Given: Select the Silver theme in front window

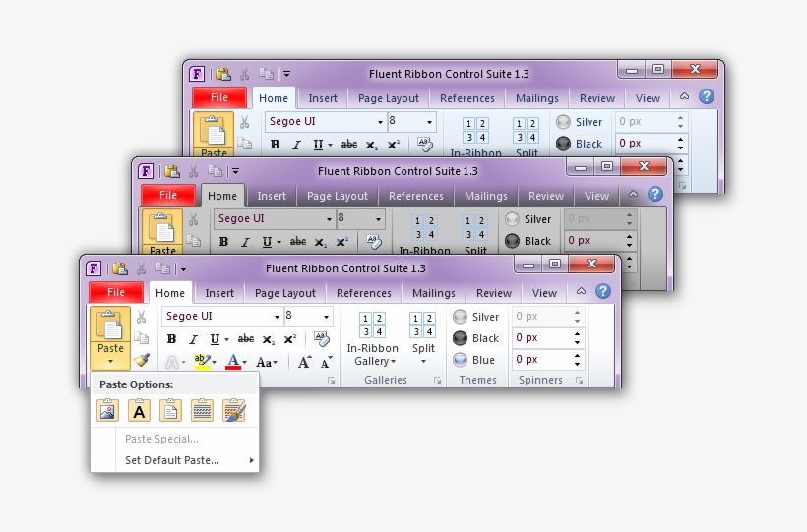Looking at the screenshot, I should [475, 317].
